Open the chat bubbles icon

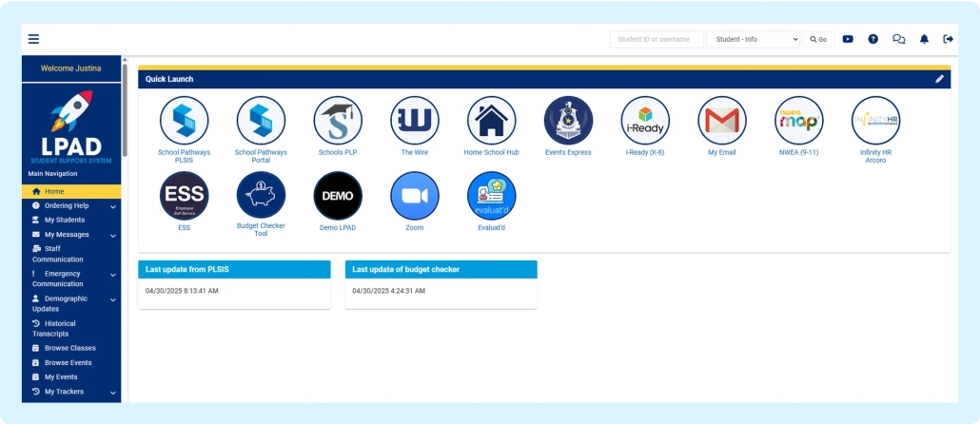899,39
